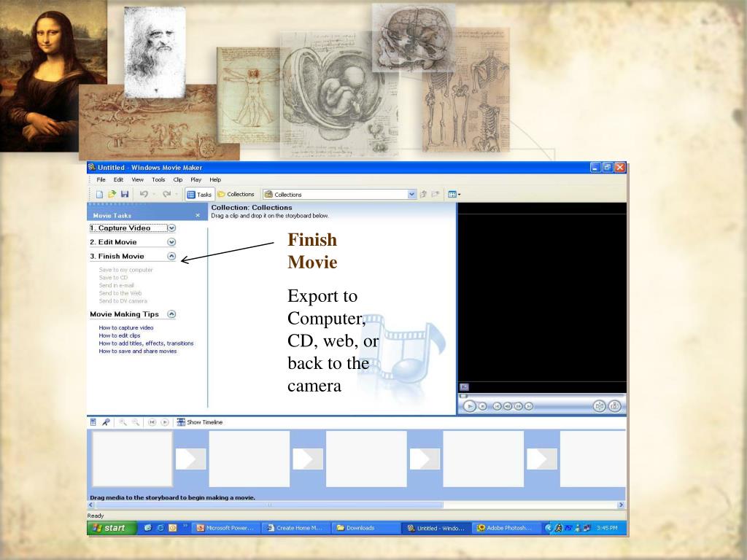Open the Views dropdown button
The image size is (747, 560).
(x=454, y=194)
